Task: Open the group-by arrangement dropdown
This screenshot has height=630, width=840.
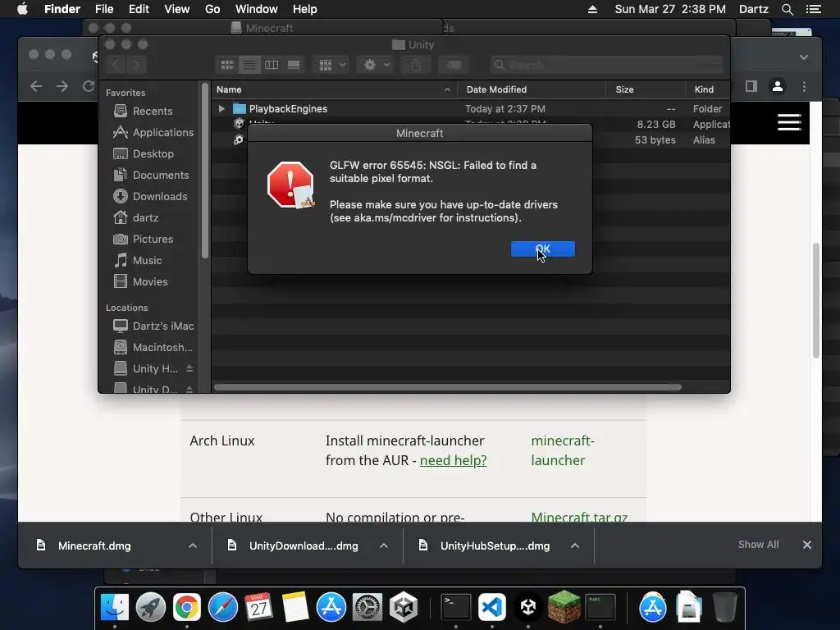Action: coord(331,65)
